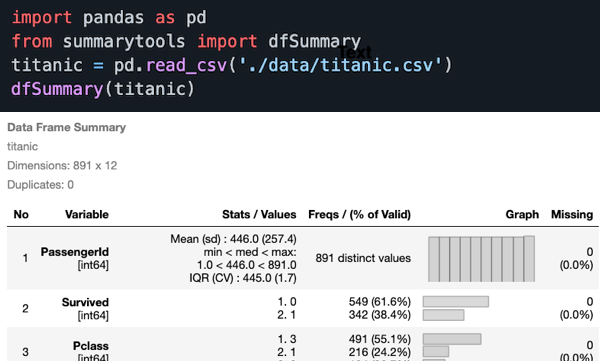Image resolution: width=600 pixels, height=361 pixels.
Task: Click the Missing column header
Action: (572, 214)
